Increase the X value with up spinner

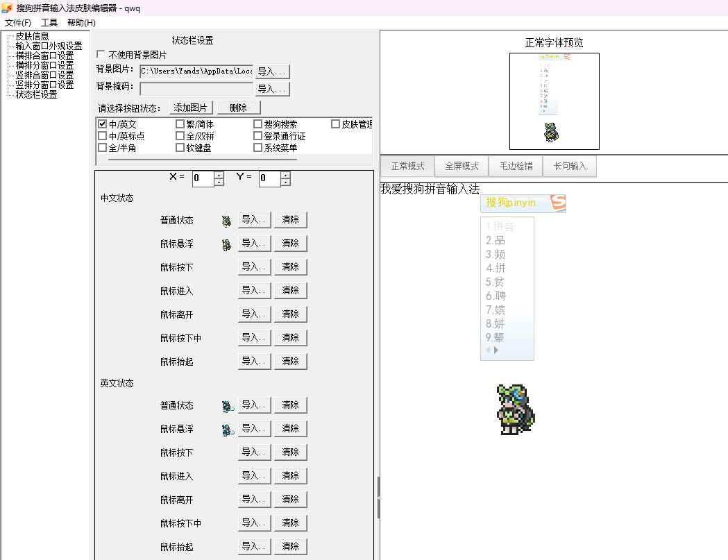tap(219, 175)
